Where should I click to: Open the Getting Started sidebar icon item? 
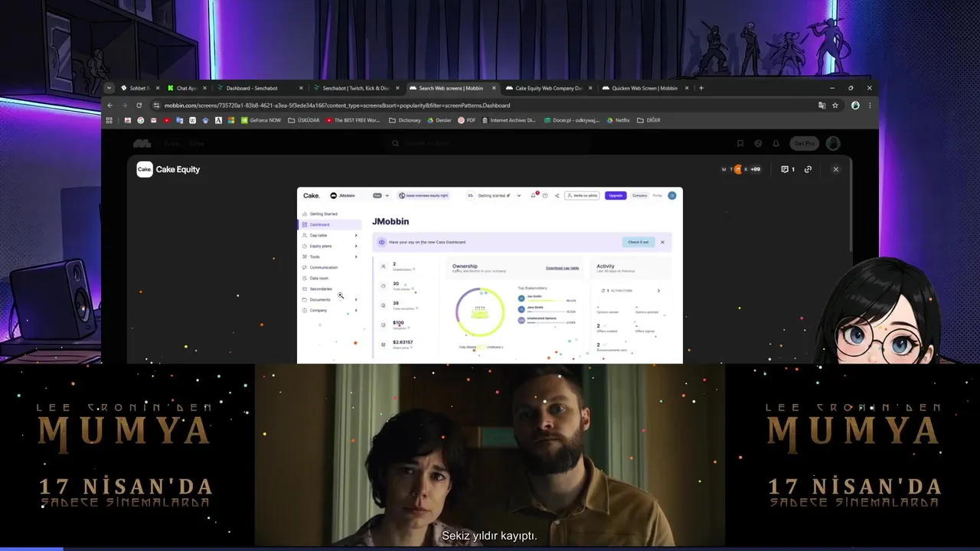304,214
